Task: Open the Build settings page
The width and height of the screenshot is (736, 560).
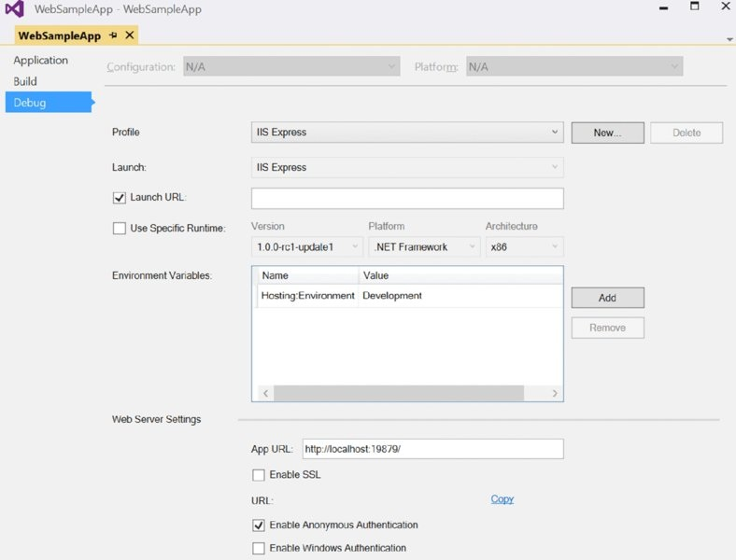Action: click(x=25, y=81)
